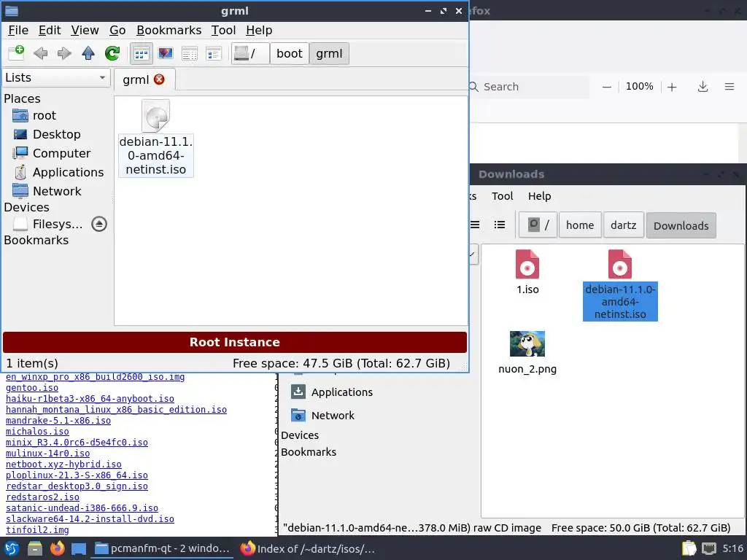Open the Edit menu
Image resolution: width=747 pixels, height=560 pixels.
coord(50,30)
